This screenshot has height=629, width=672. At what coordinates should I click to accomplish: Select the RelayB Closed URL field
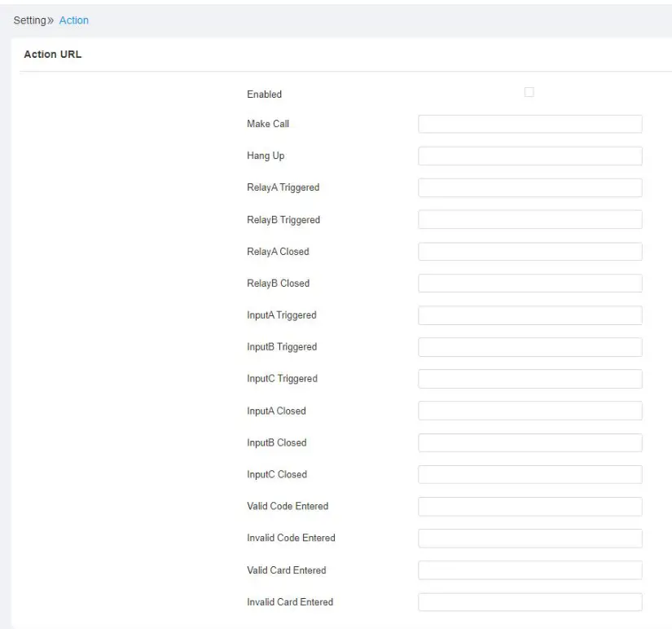pyautogui.click(x=529, y=284)
